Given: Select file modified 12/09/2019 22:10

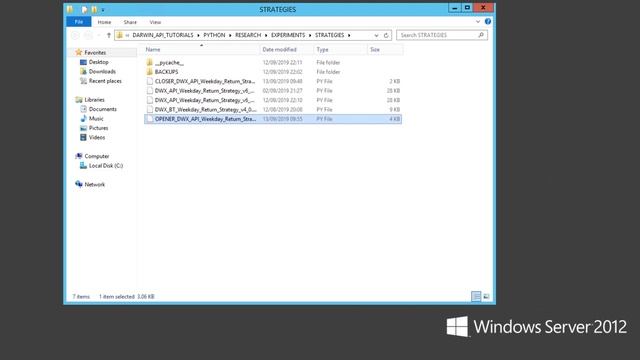Looking at the screenshot, I should (x=273, y=100).
